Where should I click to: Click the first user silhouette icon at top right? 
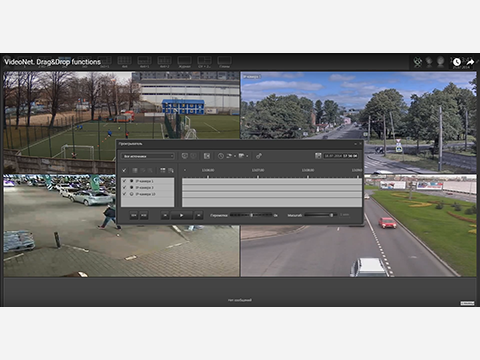click(429, 62)
